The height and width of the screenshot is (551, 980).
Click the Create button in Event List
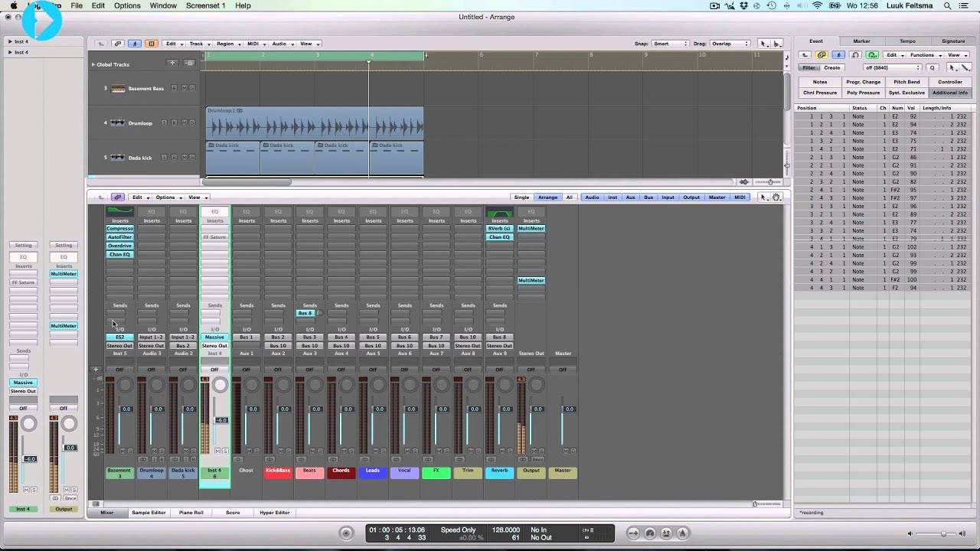tap(832, 67)
